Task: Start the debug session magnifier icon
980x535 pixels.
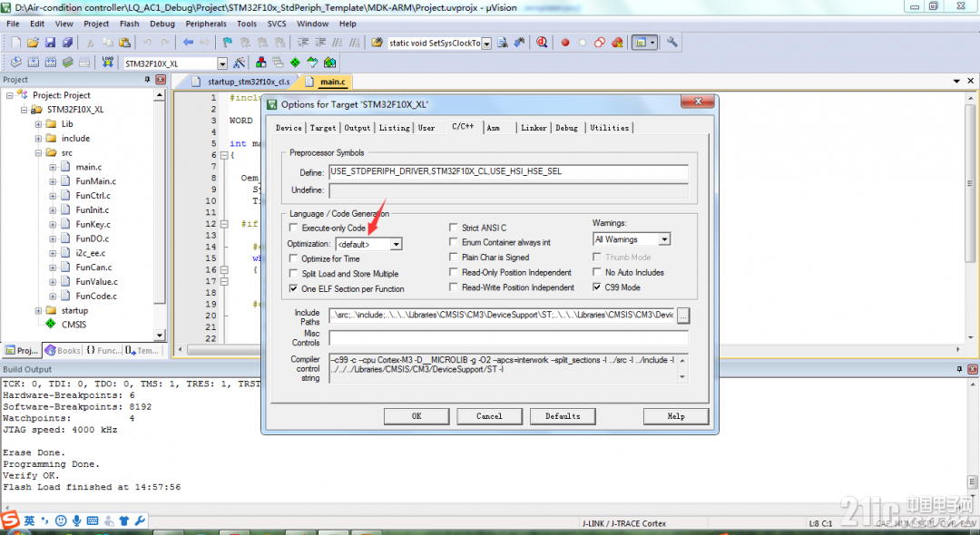Action: click(x=542, y=43)
